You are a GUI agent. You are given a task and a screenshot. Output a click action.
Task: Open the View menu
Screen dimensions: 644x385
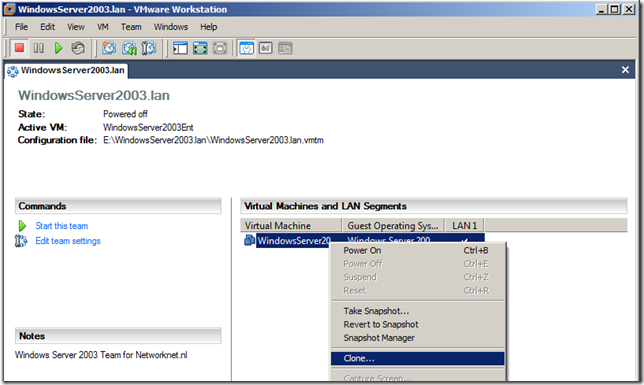coord(76,27)
